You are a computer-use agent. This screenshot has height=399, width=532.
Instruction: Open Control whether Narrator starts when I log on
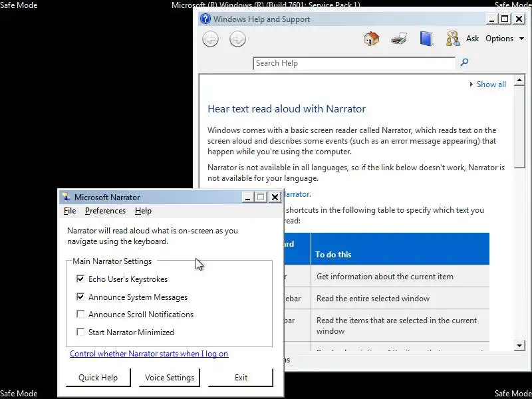(x=149, y=354)
